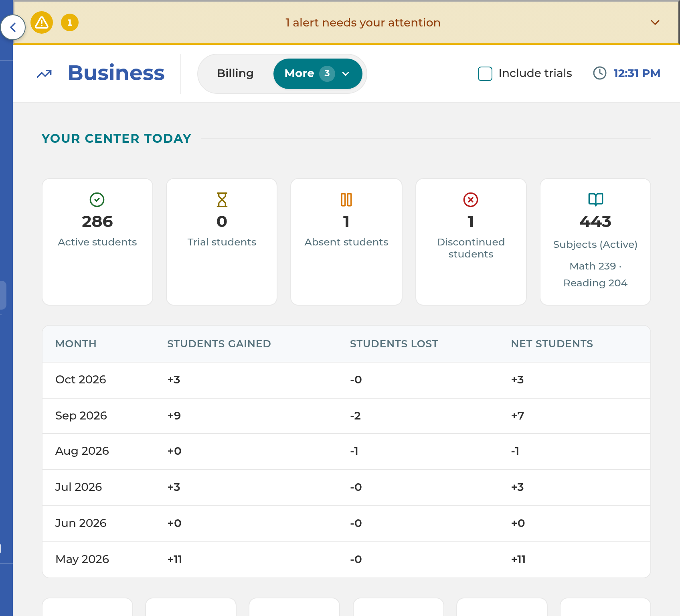Click the May 2026 month cell
Image resolution: width=680 pixels, height=616 pixels.
tap(82, 559)
